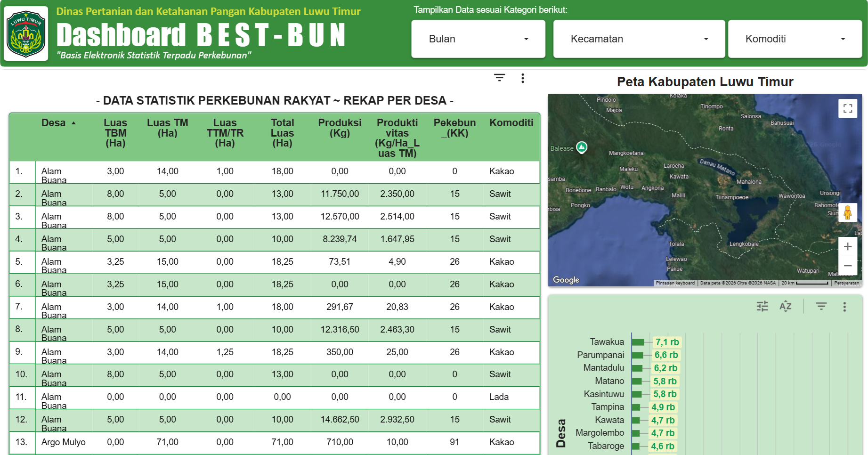This screenshot has height=455, width=868.
Task: Click the Lengkobale label on the map
Action: click(744, 244)
